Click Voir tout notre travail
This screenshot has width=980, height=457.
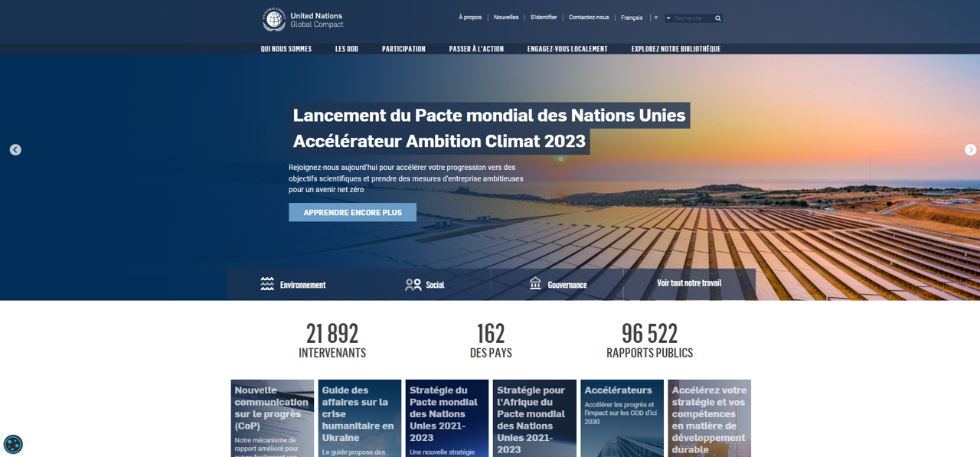[x=689, y=283]
